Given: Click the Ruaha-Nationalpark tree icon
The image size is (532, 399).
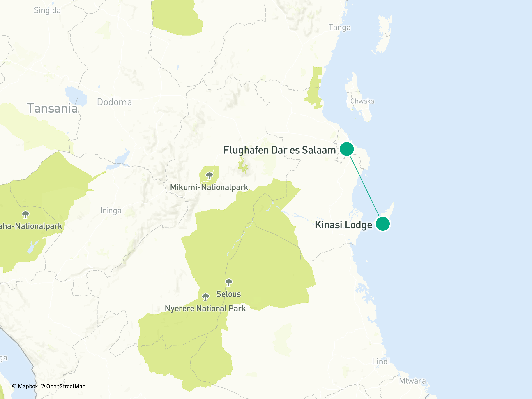Looking at the screenshot, I should point(25,214).
